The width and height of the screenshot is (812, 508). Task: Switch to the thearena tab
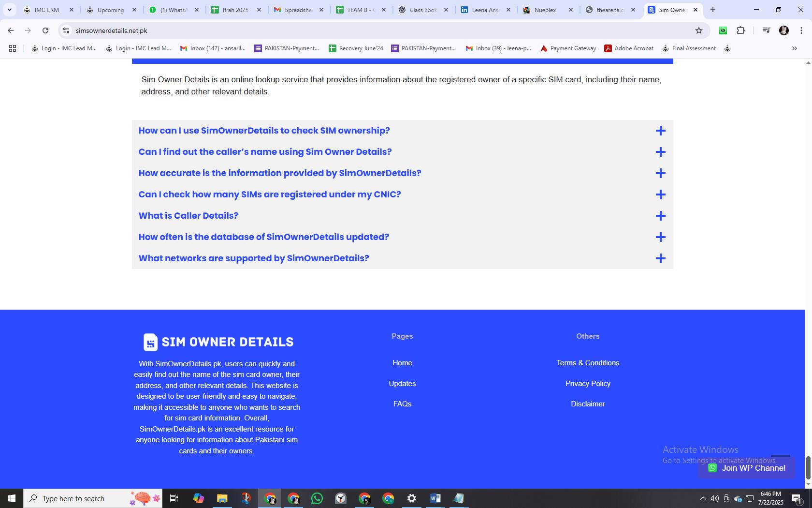[610, 10]
